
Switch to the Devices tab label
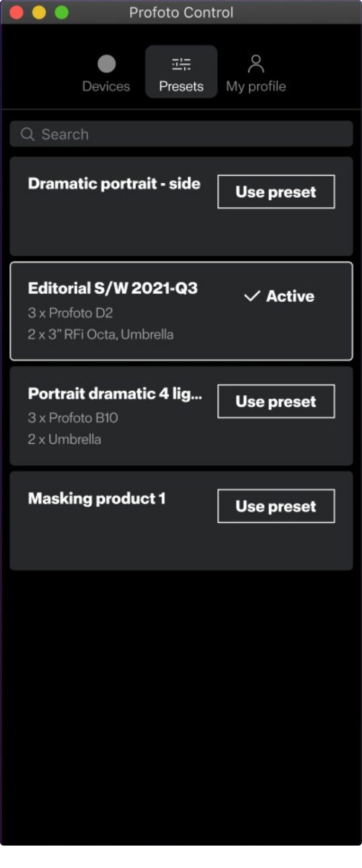tap(106, 86)
